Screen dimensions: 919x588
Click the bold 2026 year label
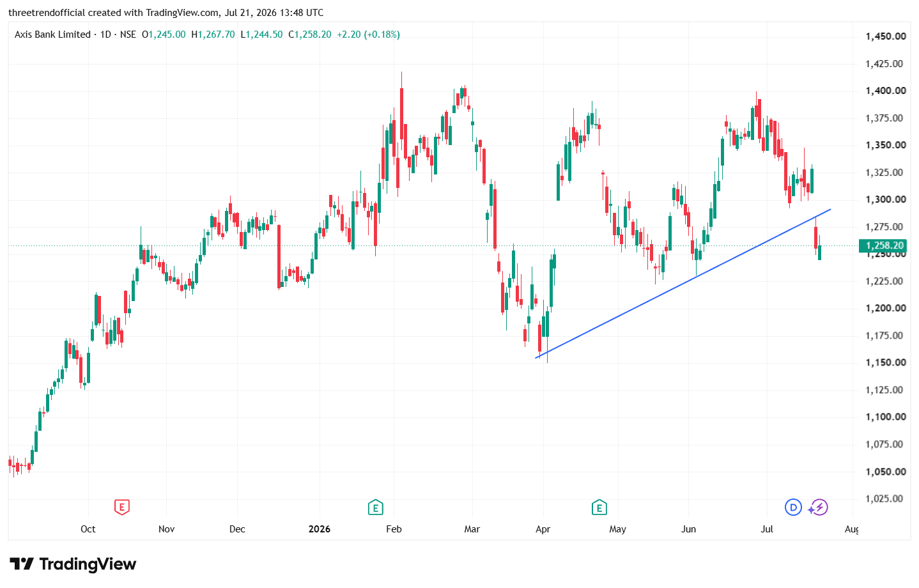[320, 529]
